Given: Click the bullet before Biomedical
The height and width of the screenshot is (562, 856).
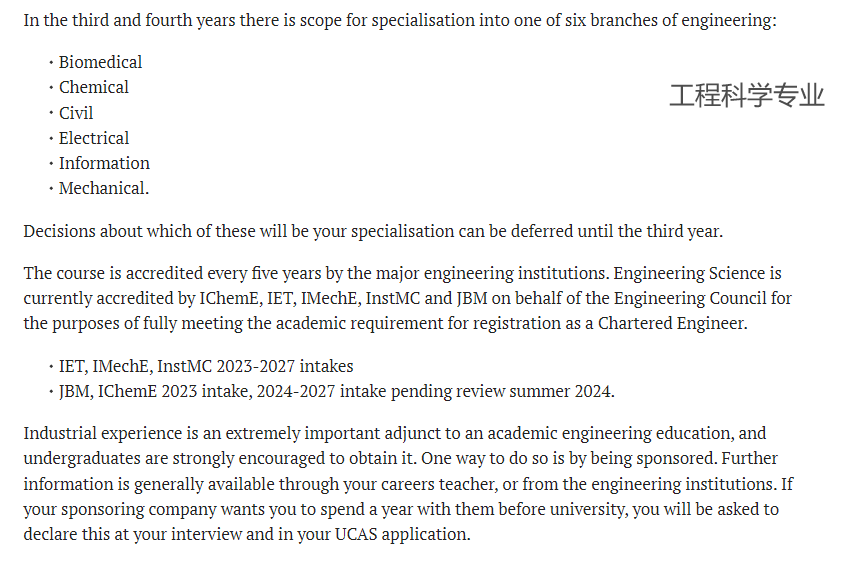Looking at the screenshot, I should [51, 63].
